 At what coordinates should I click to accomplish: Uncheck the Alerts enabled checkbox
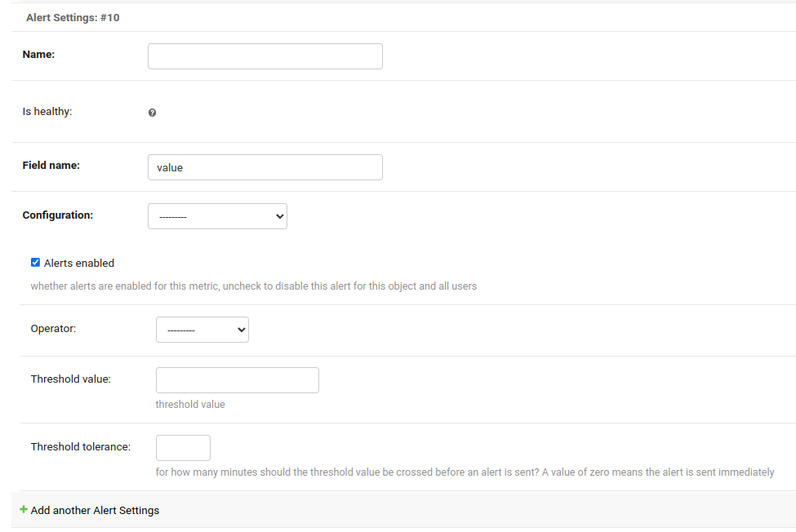pyautogui.click(x=35, y=262)
